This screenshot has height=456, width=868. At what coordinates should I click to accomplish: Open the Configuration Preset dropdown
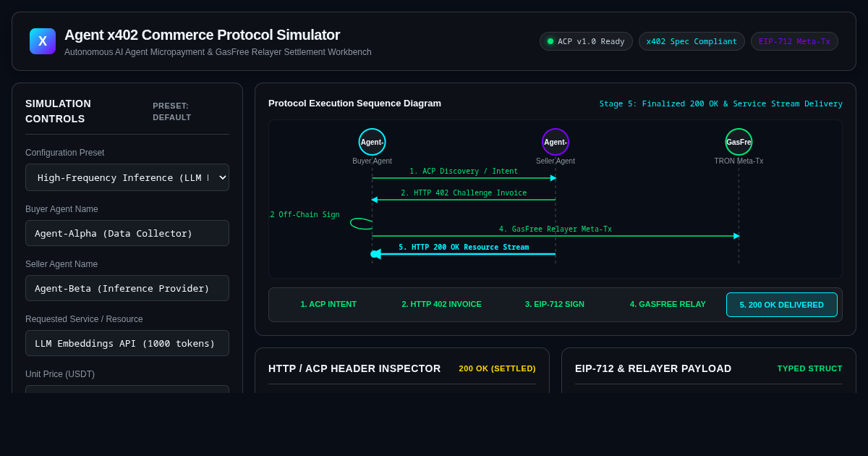(127, 177)
